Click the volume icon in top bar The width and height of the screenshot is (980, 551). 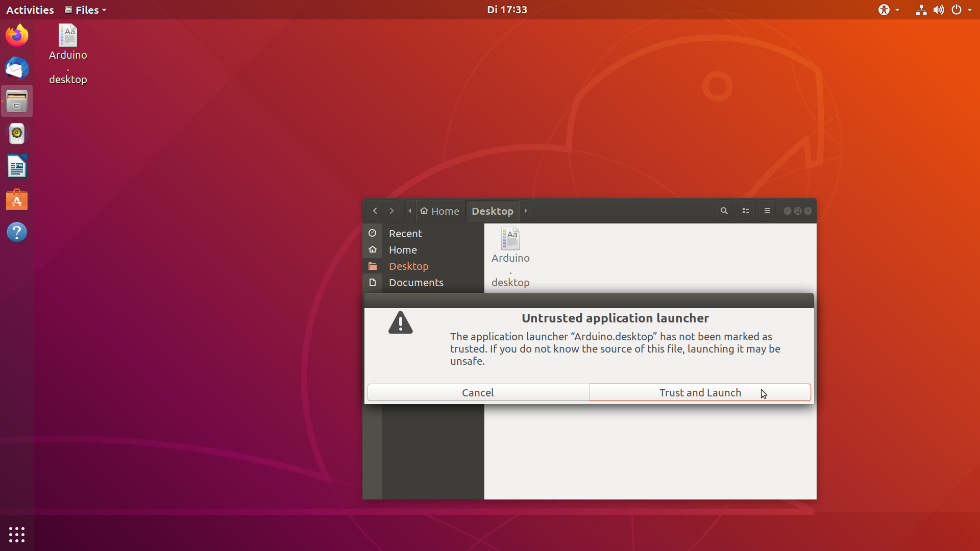939,10
